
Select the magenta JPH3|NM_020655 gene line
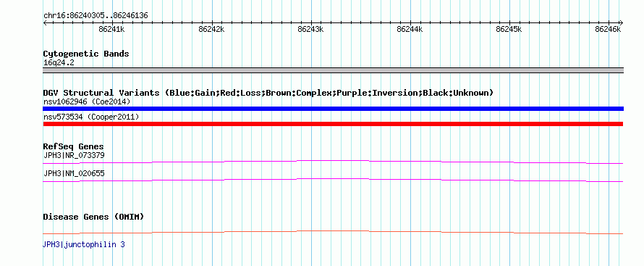click(333, 180)
